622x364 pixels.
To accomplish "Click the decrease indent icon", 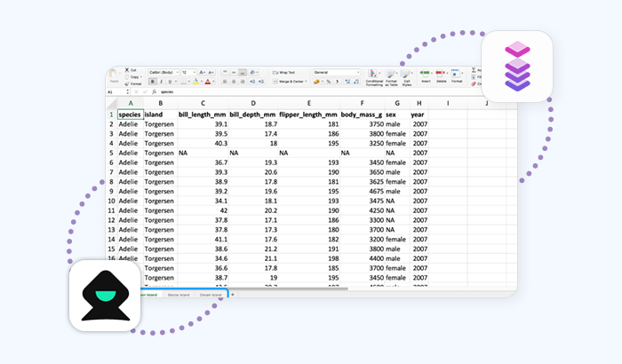I will pos(252,82).
